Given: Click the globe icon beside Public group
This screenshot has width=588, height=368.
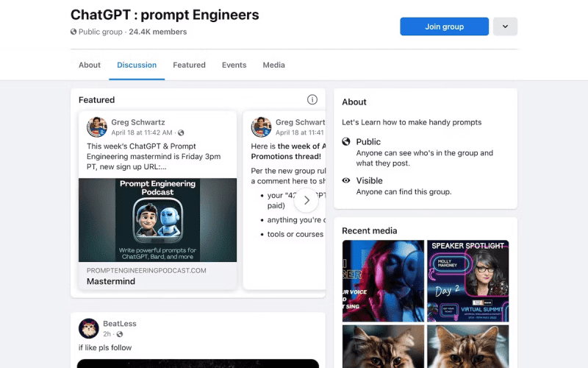Looking at the screenshot, I should click(73, 32).
